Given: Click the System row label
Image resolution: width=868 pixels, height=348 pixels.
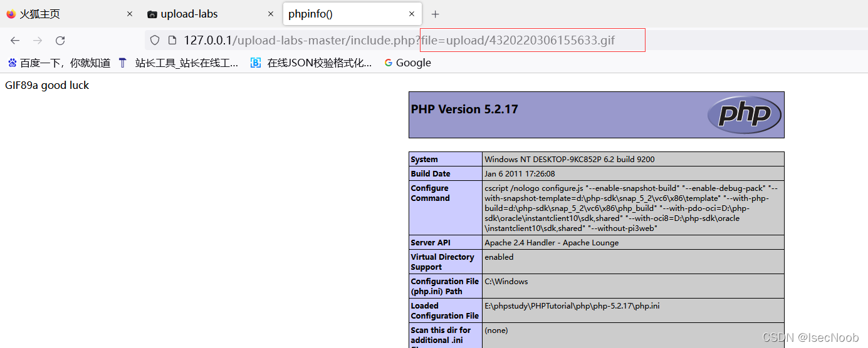Looking at the screenshot, I should click(x=446, y=159).
